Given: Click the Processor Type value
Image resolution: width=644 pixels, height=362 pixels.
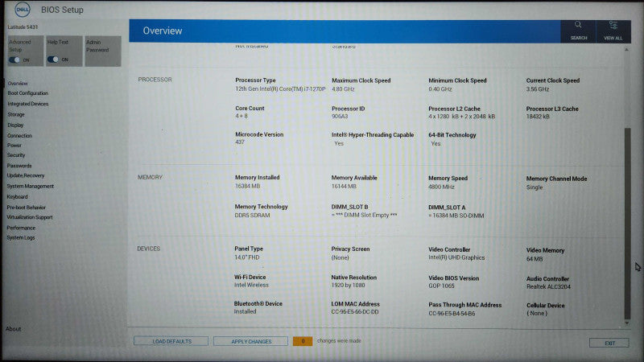Looking at the screenshot, I should click(x=280, y=89).
